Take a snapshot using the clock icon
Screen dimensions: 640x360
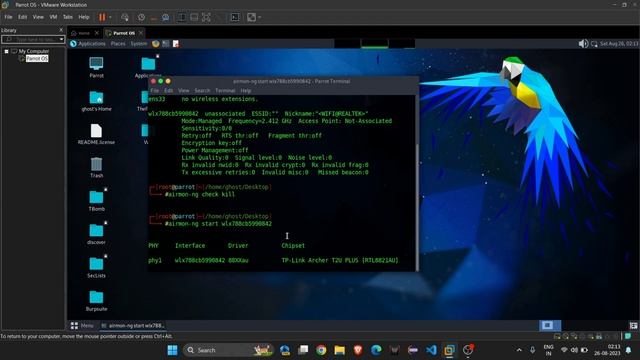[141, 17]
